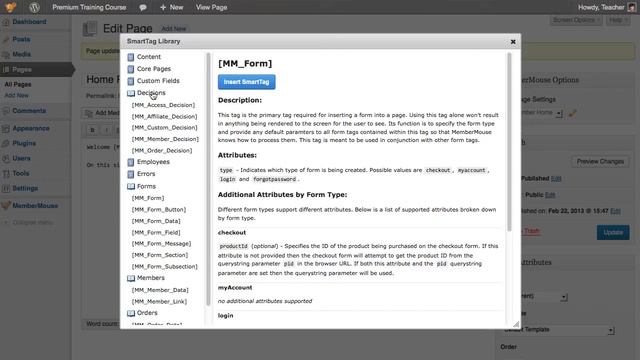Collapse the Decisions category label
The height and width of the screenshot is (360, 640).
pos(151,93)
